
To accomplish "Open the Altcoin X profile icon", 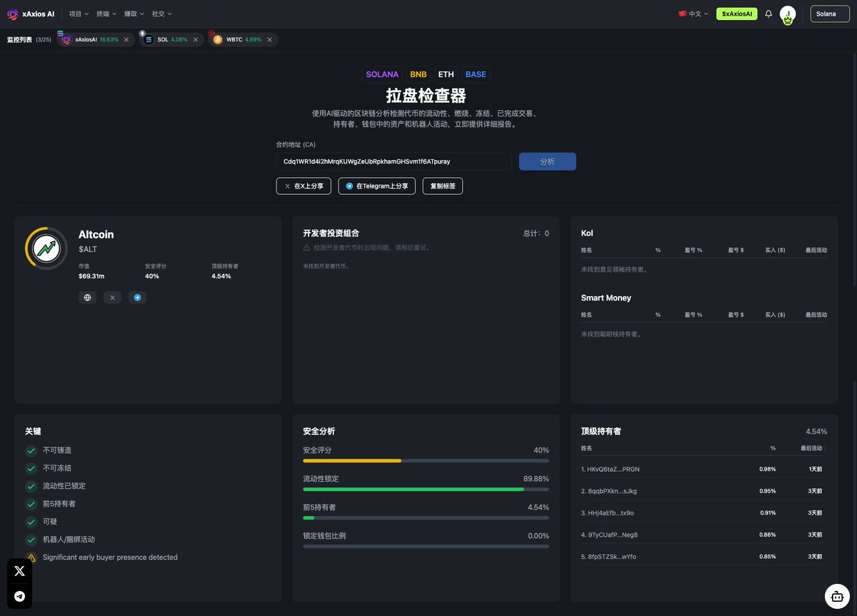I will (x=112, y=298).
